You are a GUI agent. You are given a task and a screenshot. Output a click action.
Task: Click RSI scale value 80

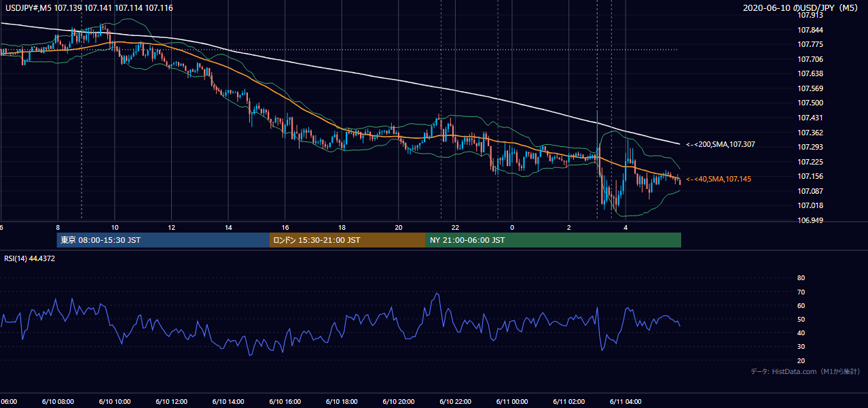pos(801,278)
